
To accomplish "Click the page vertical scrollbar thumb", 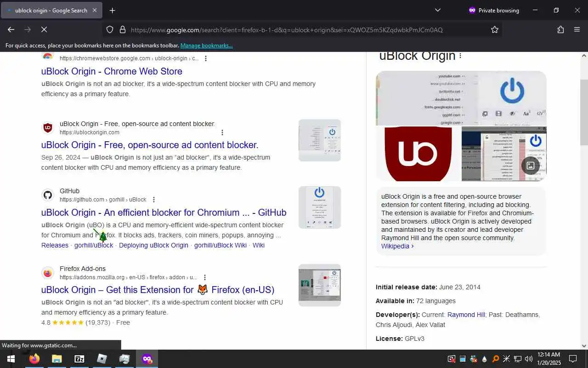I will tap(584, 113).
